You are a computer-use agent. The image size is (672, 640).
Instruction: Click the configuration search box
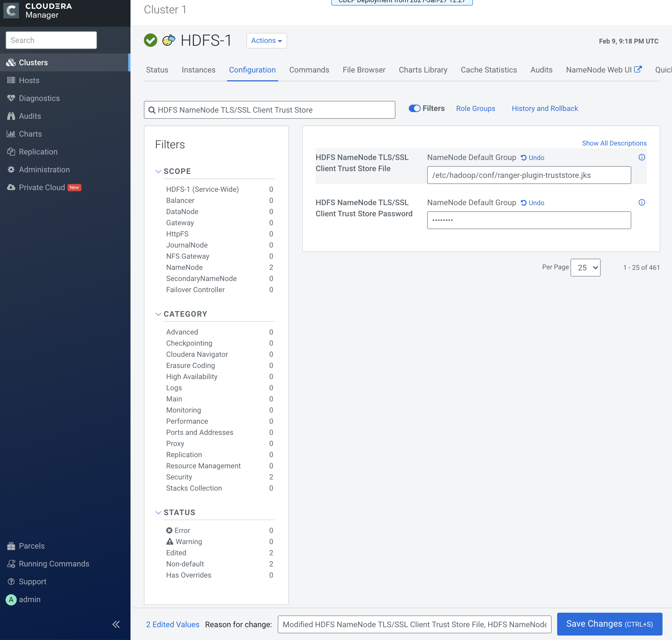pos(270,110)
